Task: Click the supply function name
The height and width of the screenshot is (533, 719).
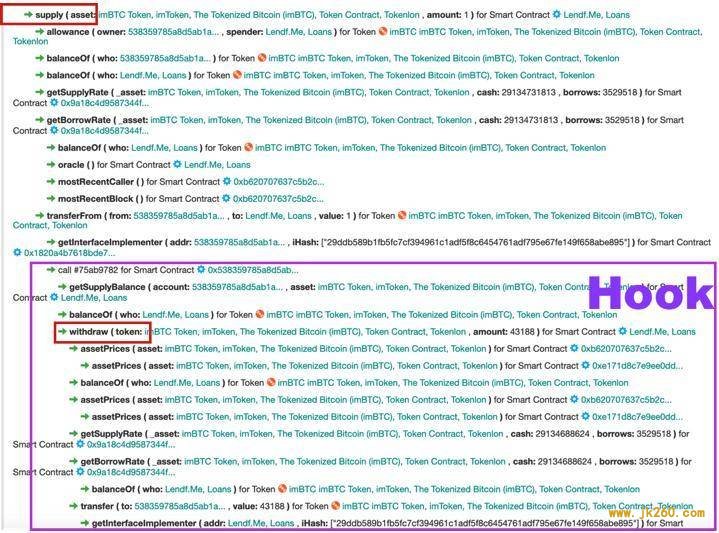Action: [x=49, y=15]
